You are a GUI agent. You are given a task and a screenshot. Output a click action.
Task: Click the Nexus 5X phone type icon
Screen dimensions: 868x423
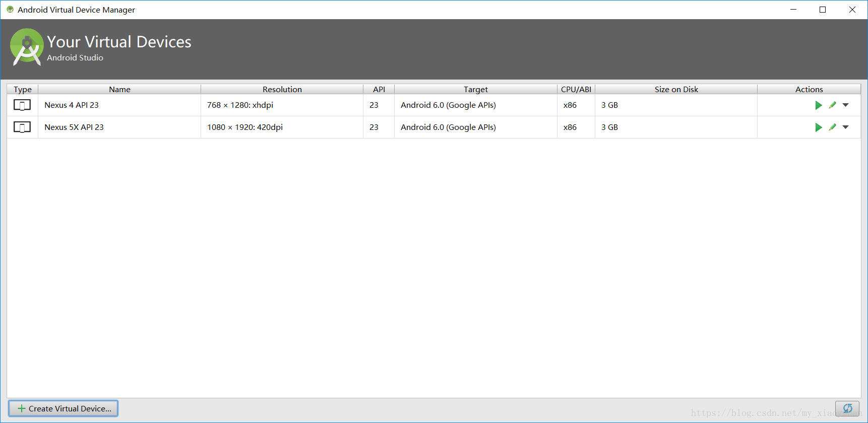tap(22, 127)
